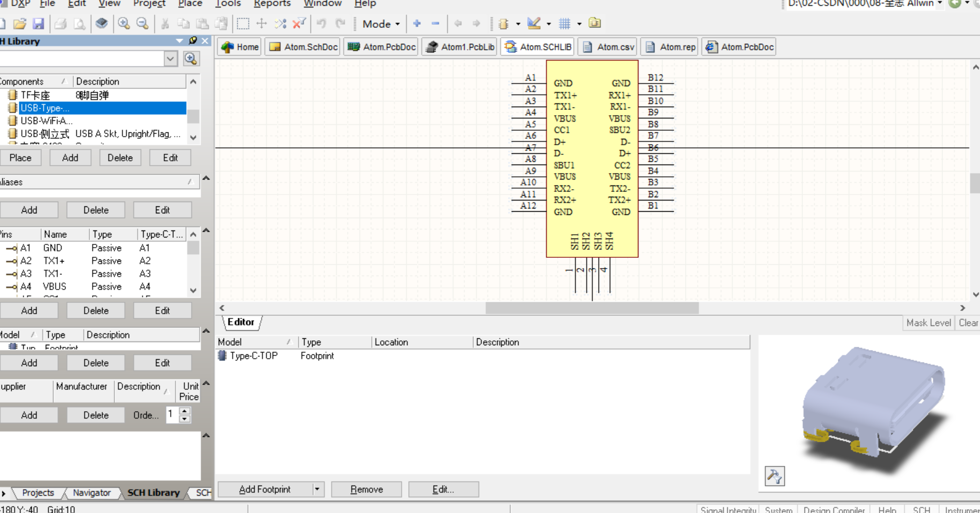The image size is (980, 513).
Task: Open the Tools menu
Action: pos(228,4)
